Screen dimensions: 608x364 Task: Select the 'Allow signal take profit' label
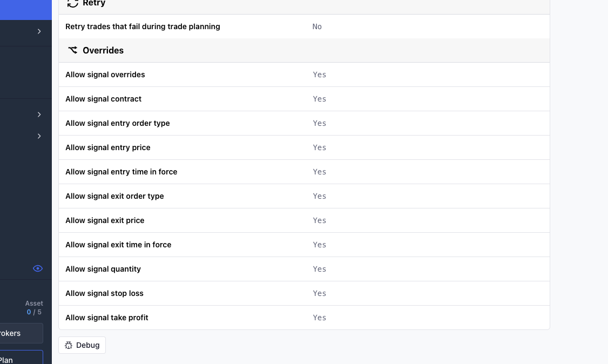pos(107,318)
